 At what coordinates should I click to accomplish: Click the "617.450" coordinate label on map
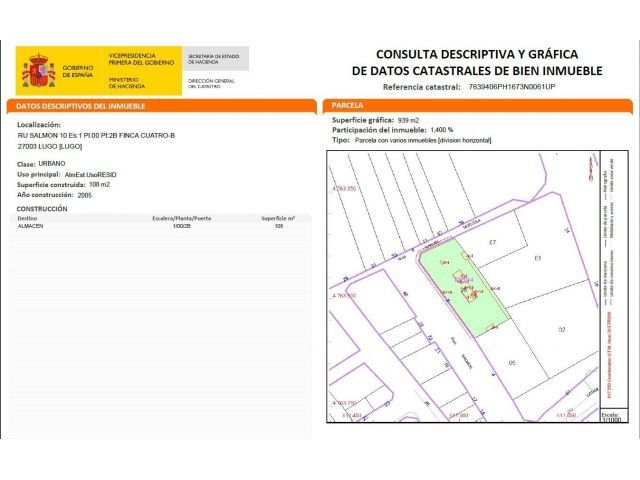[352, 416]
